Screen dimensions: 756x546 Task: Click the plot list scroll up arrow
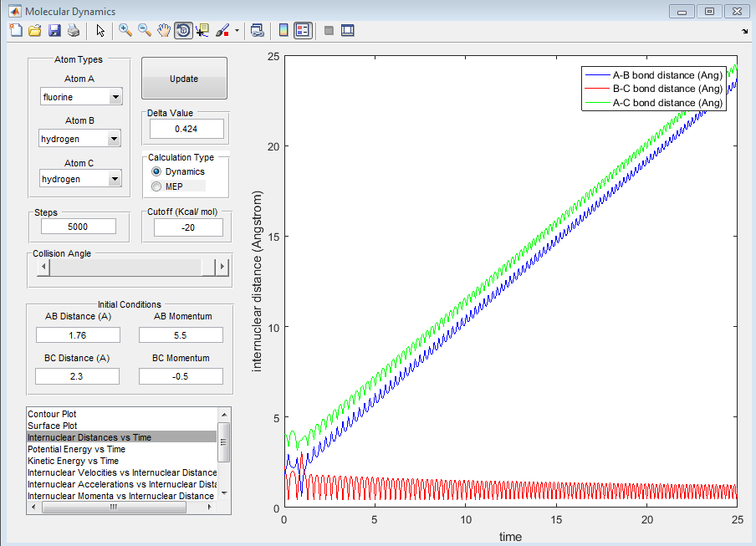224,415
